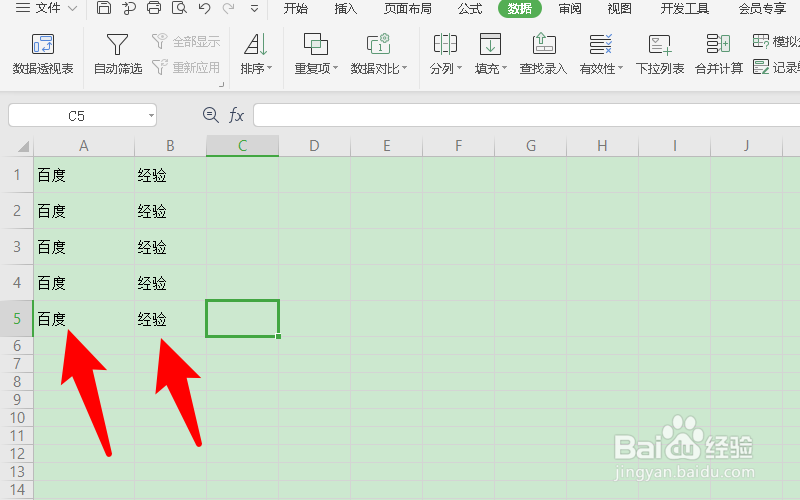Select column B header
This screenshot has width=800, height=500.
point(170,146)
